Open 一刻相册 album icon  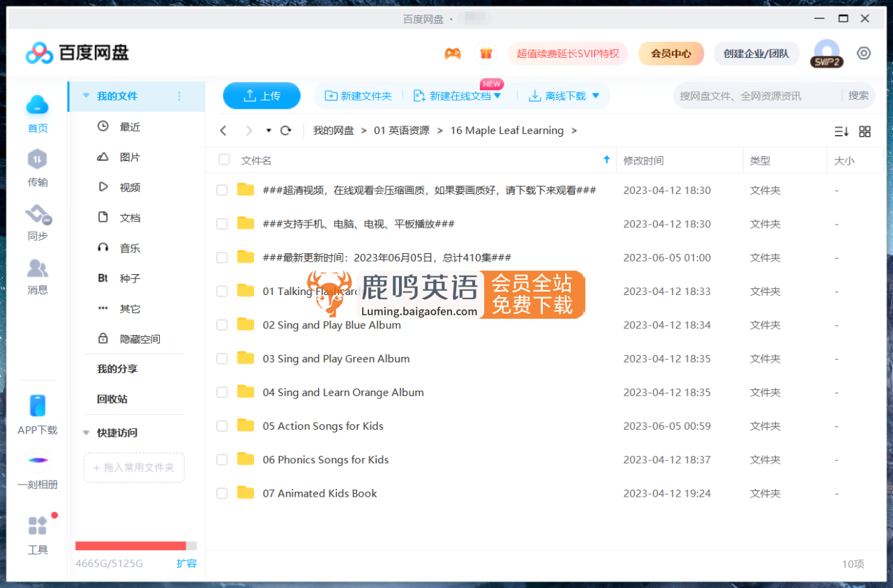coord(38,460)
